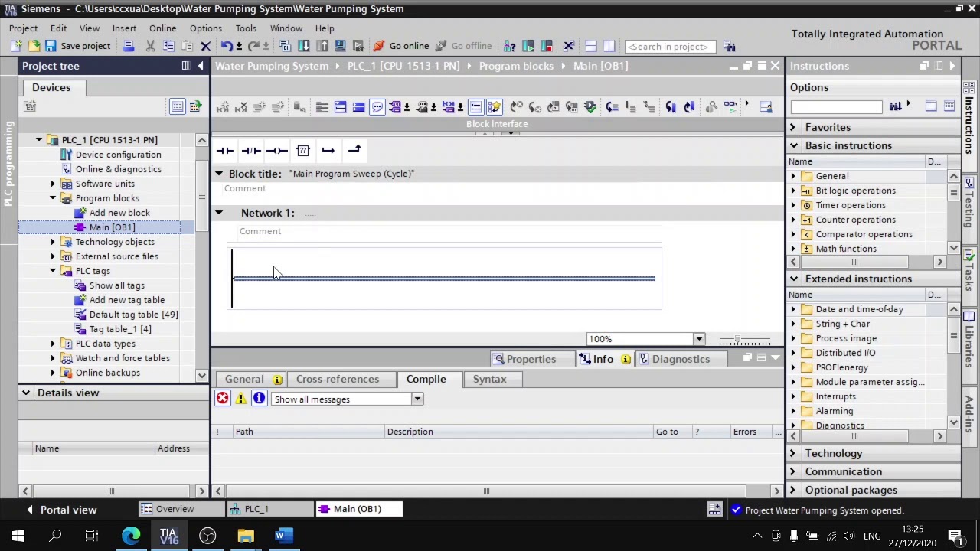Click the Start simulation icon
980x551 pixels.
[340, 46]
